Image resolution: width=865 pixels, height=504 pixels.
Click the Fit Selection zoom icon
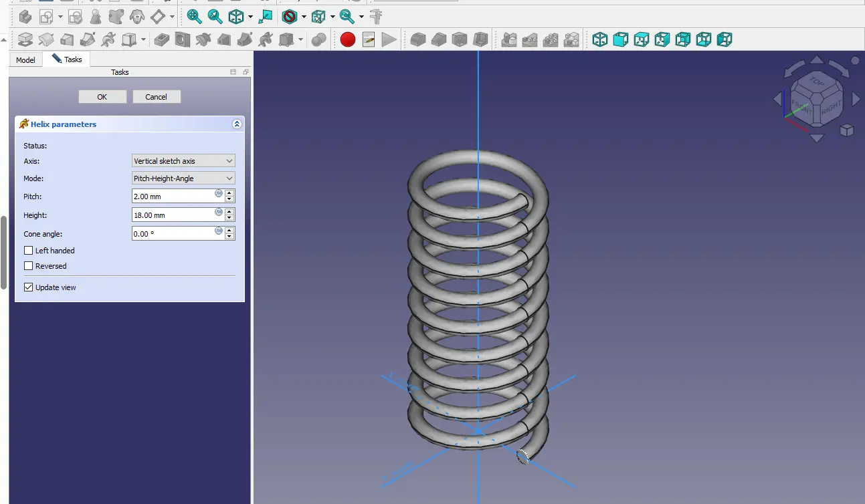pos(215,17)
